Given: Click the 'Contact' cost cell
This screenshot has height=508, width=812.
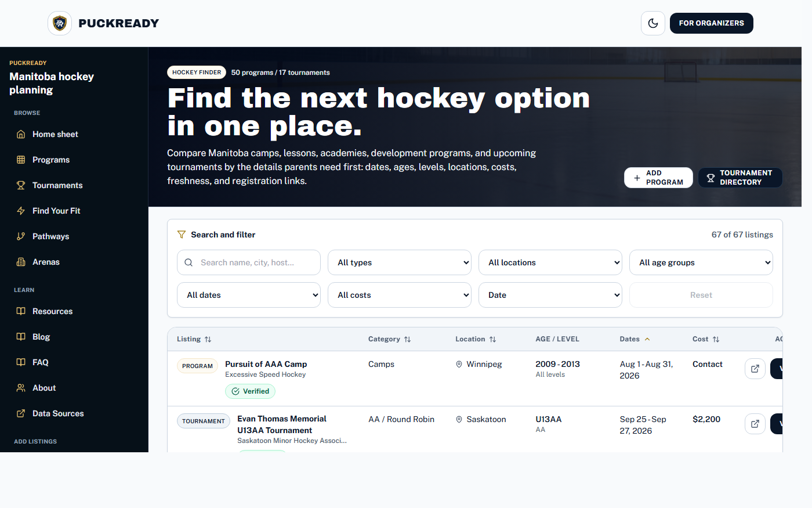Looking at the screenshot, I should coord(708,364).
